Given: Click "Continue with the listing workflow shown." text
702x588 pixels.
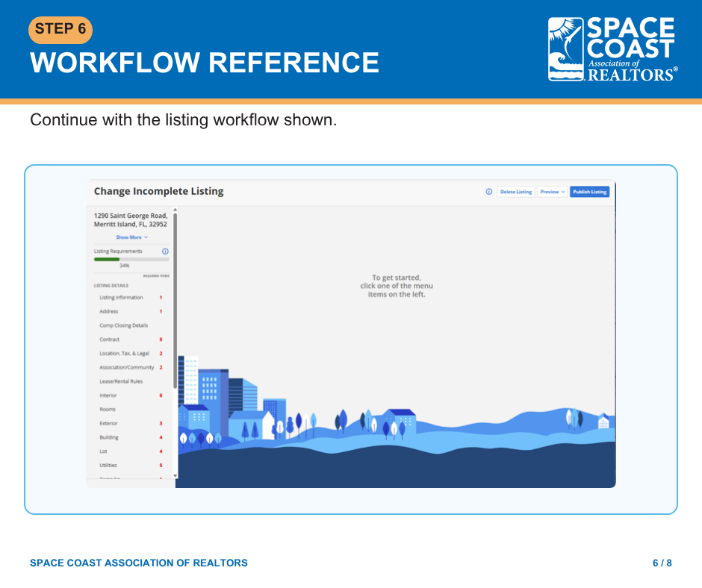Looking at the screenshot, I should pos(184,120).
